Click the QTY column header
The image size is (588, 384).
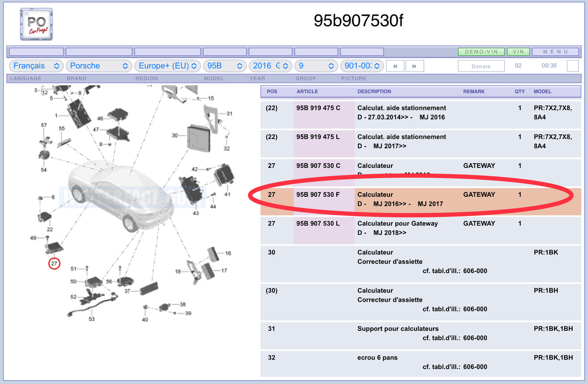click(x=520, y=91)
